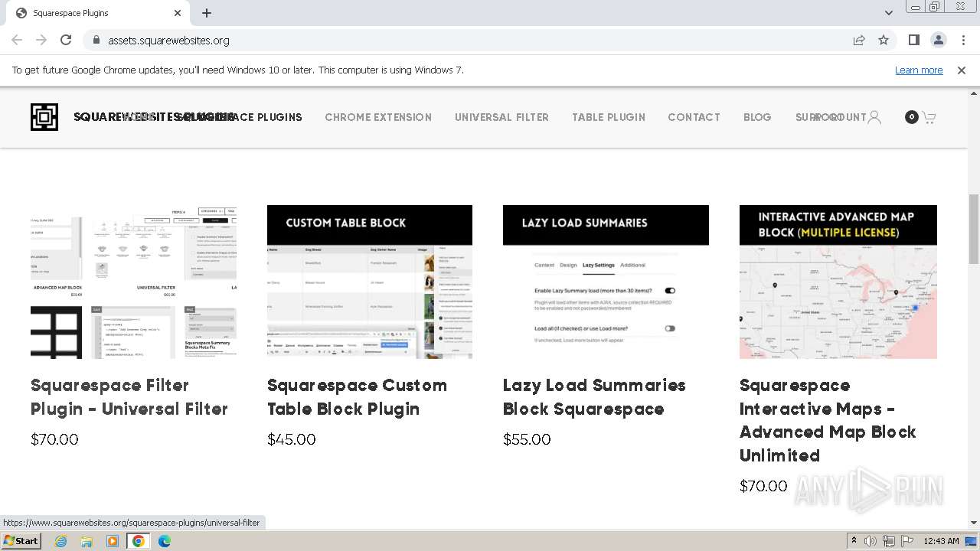Image resolution: width=980 pixels, height=551 pixels.
Task: Open the Chrome profile avatar
Action: pos(938,40)
